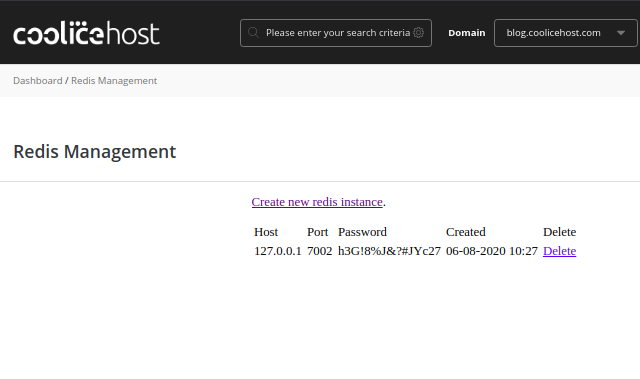Open the blog.coolicehost.com domain dropdown

pos(565,33)
